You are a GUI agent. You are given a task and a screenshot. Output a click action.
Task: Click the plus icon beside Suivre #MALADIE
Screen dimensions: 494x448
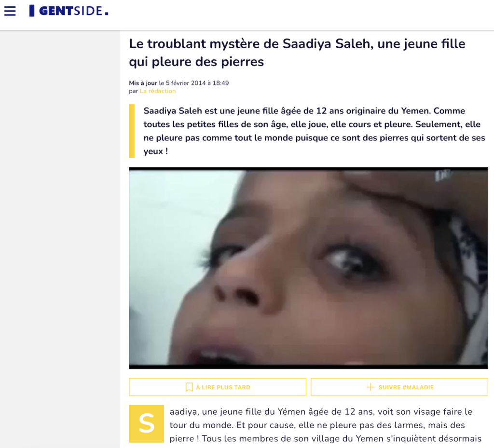(x=370, y=387)
